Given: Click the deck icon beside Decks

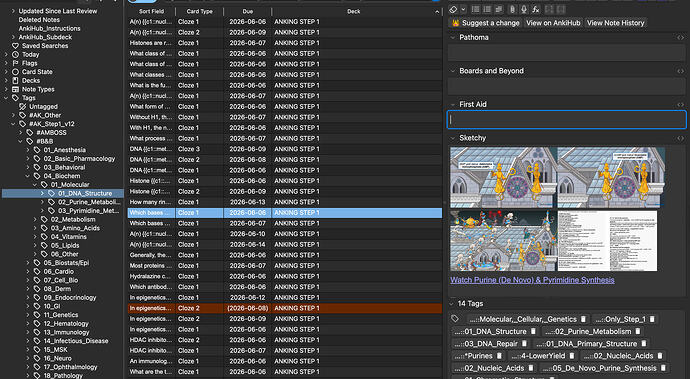Looking at the screenshot, I should pyautogui.click(x=15, y=81).
